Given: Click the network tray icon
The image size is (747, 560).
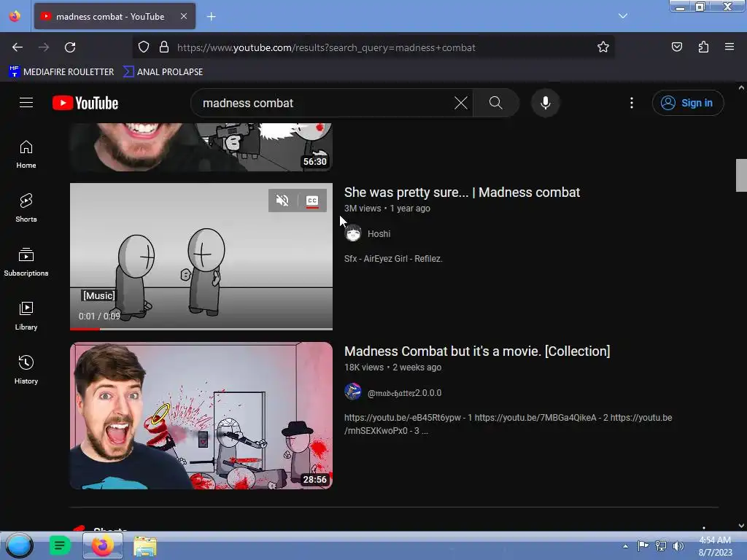Looking at the screenshot, I should point(661,545).
